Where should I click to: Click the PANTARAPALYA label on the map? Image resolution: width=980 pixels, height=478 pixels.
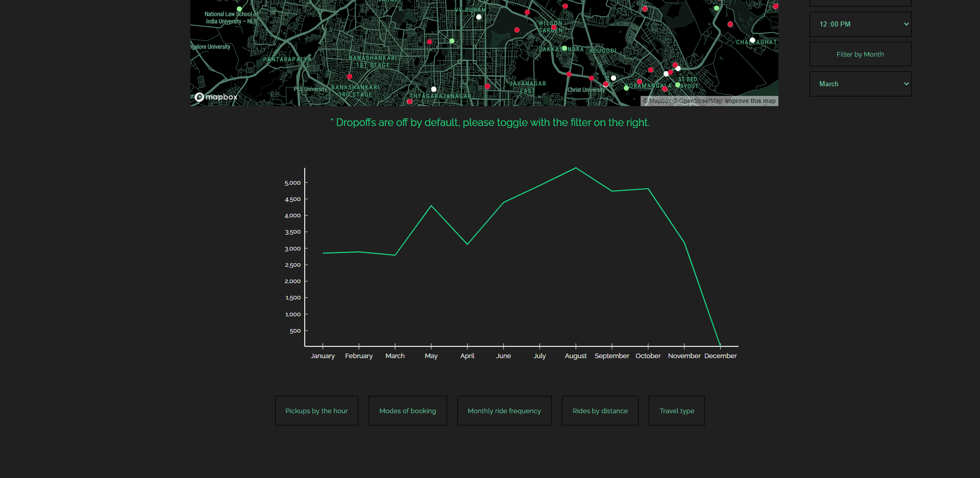coord(287,60)
